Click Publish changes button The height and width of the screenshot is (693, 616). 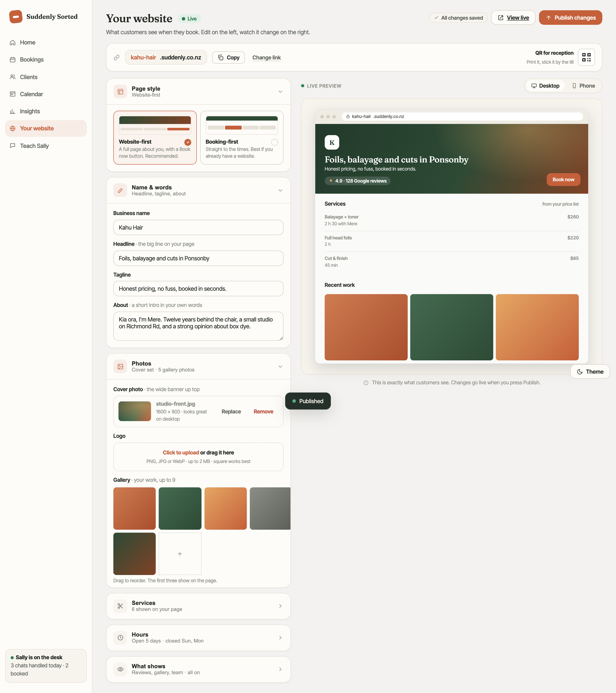(x=570, y=18)
